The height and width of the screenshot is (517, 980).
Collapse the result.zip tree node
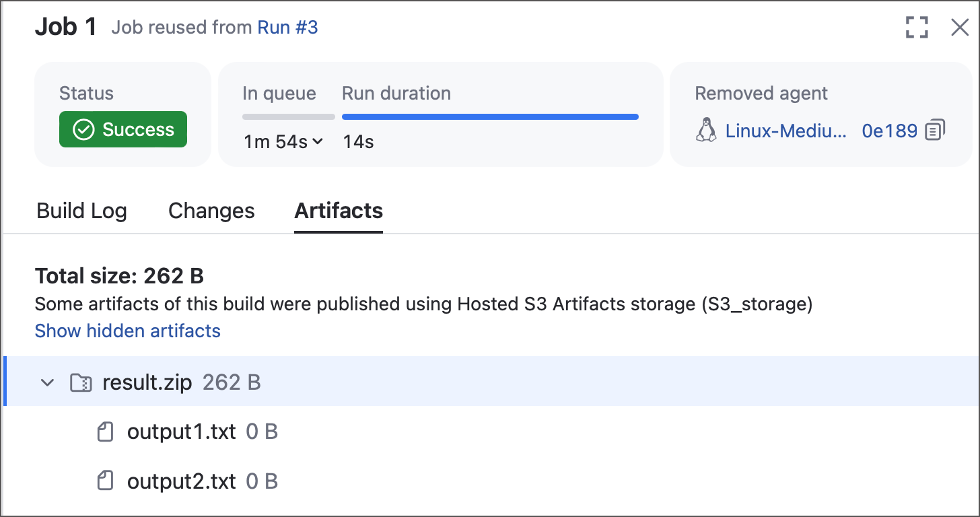(47, 383)
